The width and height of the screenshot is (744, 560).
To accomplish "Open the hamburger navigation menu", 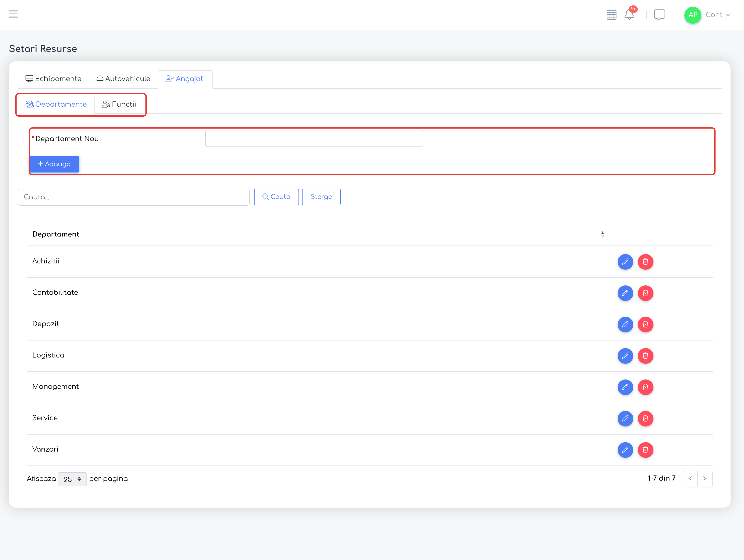I will tap(13, 14).
